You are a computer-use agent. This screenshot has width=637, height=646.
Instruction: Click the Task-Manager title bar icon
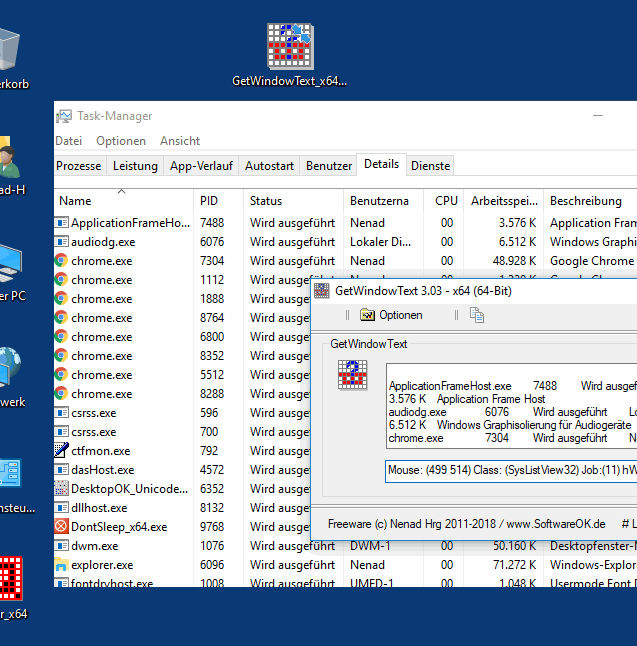point(63,116)
